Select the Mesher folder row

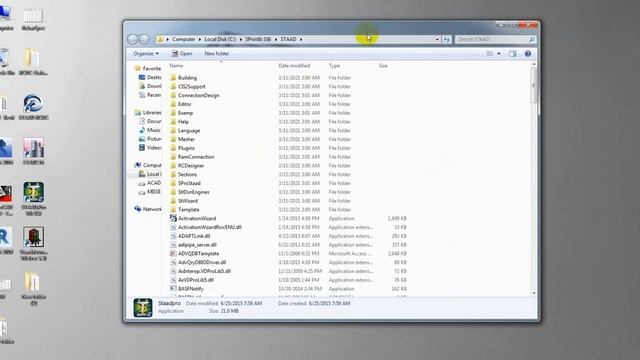click(x=288, y=139)
